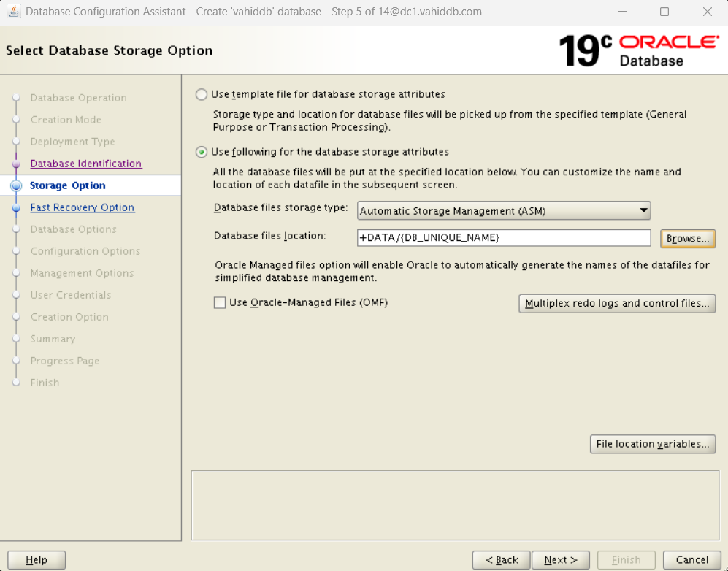
Task: Go to Database Identification step link
Action: (86, 164)
